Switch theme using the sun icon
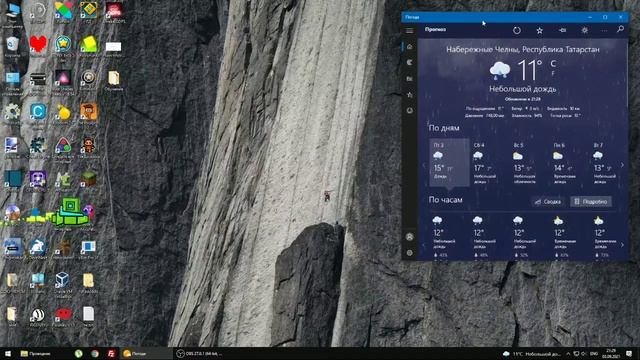This screenshot has width=640, height=360. click(x=584, y=30)
